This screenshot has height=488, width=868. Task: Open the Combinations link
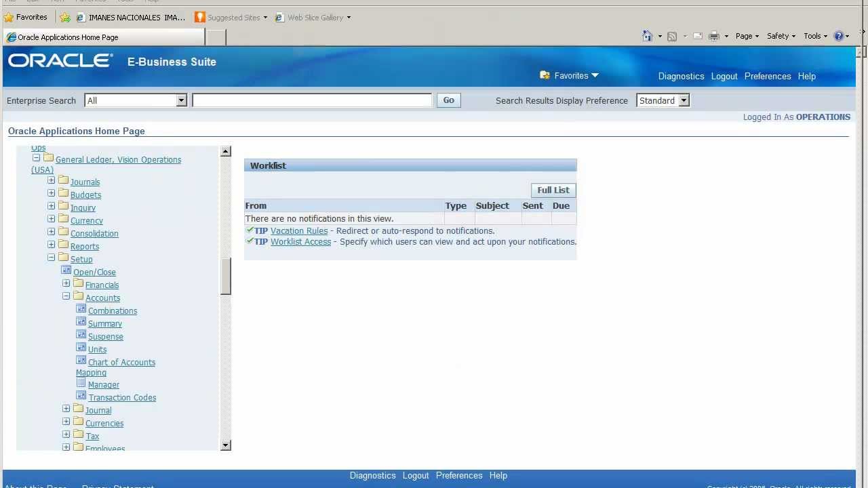pos(113,311)
